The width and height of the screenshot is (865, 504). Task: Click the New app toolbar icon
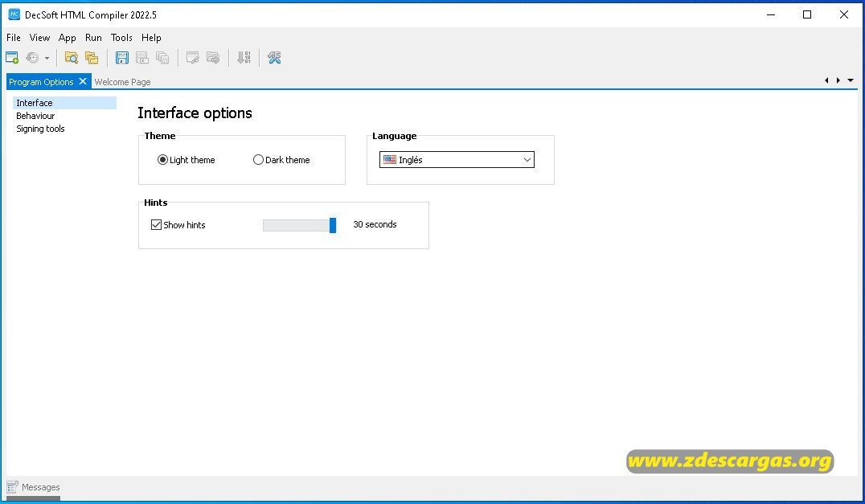coord(12,57)
